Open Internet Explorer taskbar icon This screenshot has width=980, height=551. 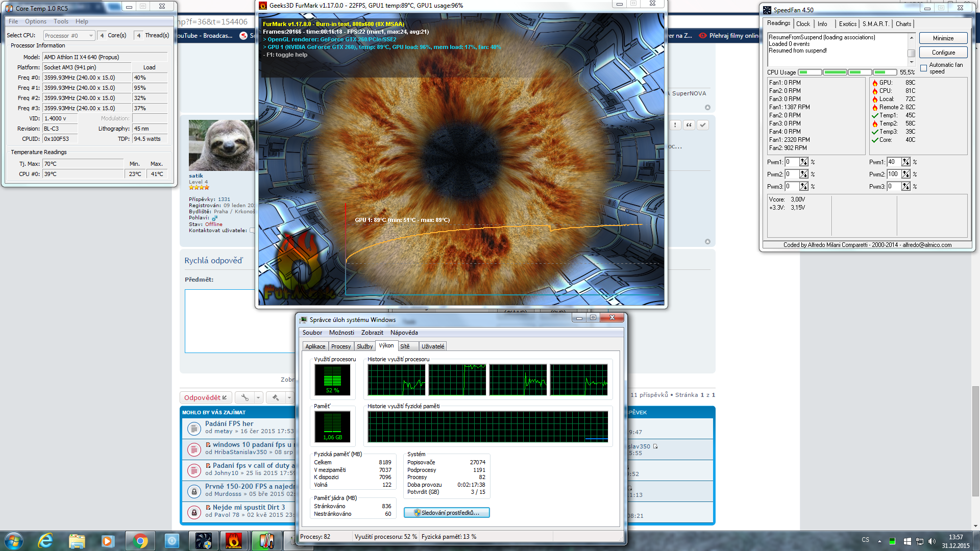(45, 541)
